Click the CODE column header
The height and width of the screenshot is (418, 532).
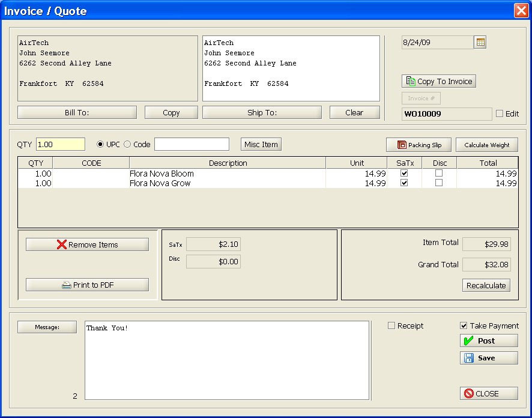point(91,163)
